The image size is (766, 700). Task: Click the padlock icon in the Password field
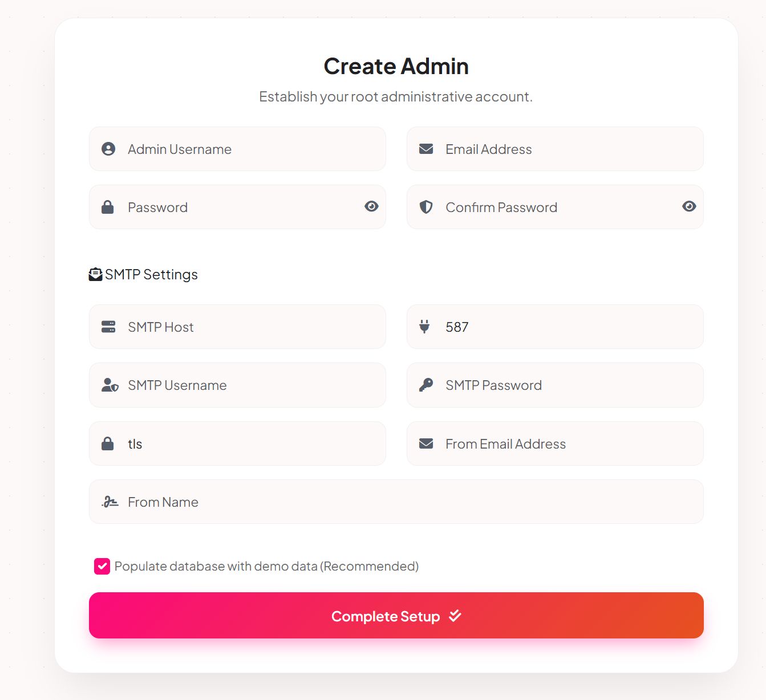(108, 207)
